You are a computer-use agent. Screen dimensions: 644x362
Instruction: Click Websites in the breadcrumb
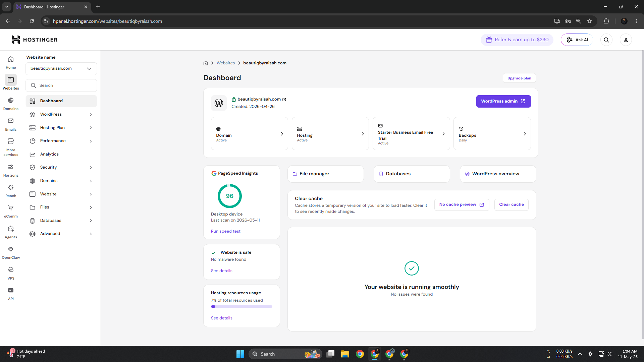pos(226,63)
